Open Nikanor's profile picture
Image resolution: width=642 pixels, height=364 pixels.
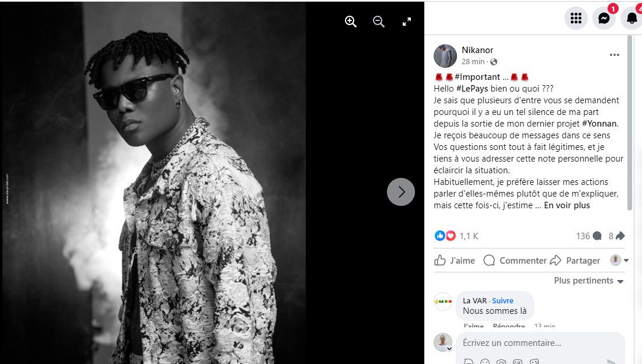click(x=445, y=56)
